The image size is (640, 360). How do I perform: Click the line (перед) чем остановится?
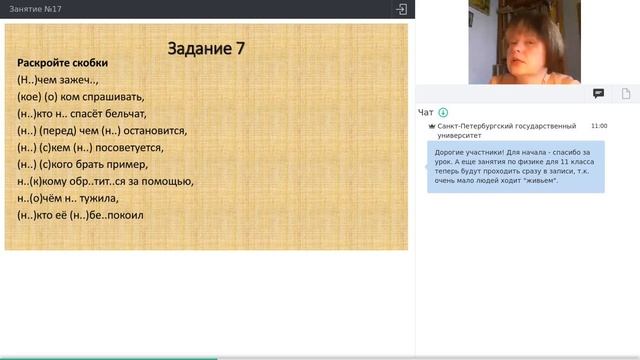coord(102,131)
